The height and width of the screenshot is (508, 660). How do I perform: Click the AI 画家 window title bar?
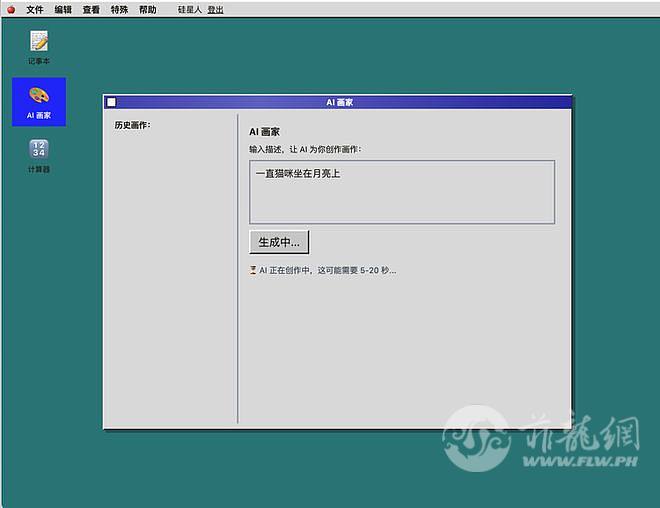tap(339, 102)
